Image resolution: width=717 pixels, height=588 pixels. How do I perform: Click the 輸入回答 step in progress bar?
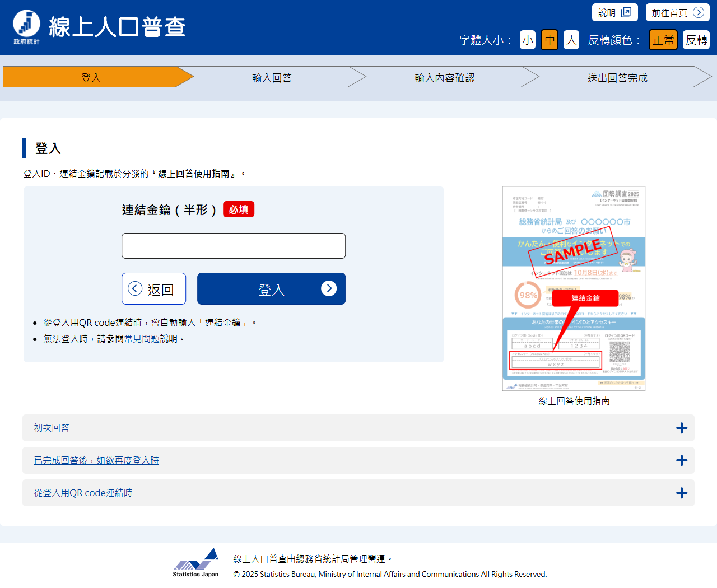(272, 77)
